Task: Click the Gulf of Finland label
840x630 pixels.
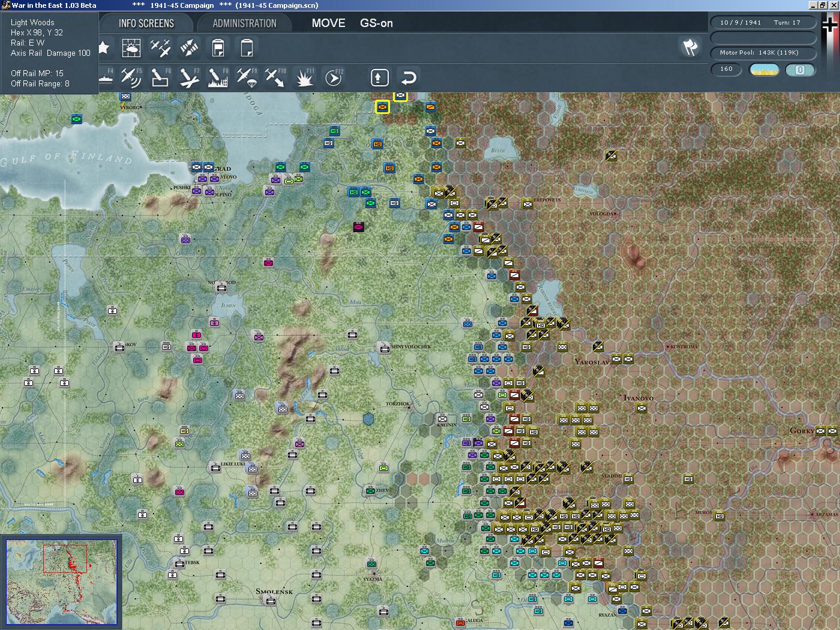Action: (x=66, y=158)
